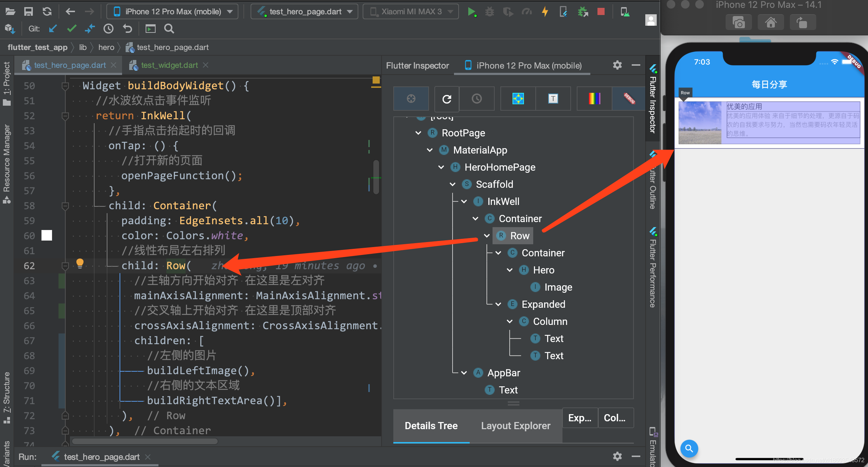Refresh the Flutter Inspector widget tree
The image size is (868, 467).
coord(446,99)
